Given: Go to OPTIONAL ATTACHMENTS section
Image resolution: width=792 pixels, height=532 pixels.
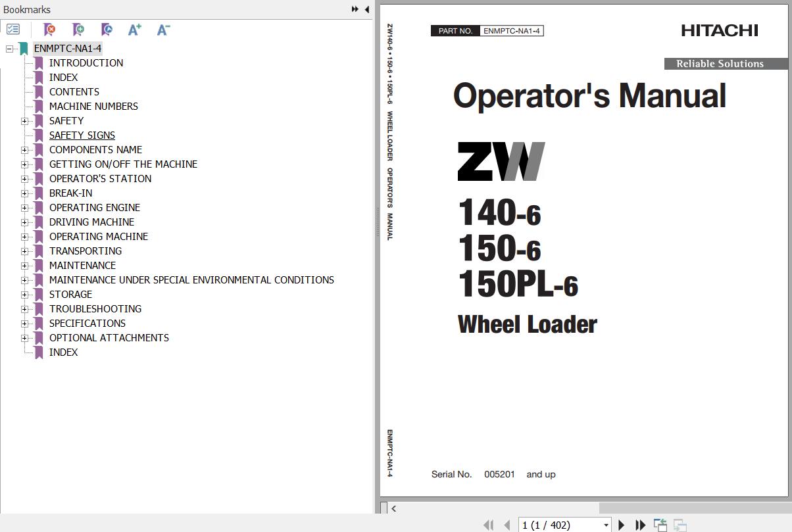Looking at the screenshot, I should click(x=109, y=338).
